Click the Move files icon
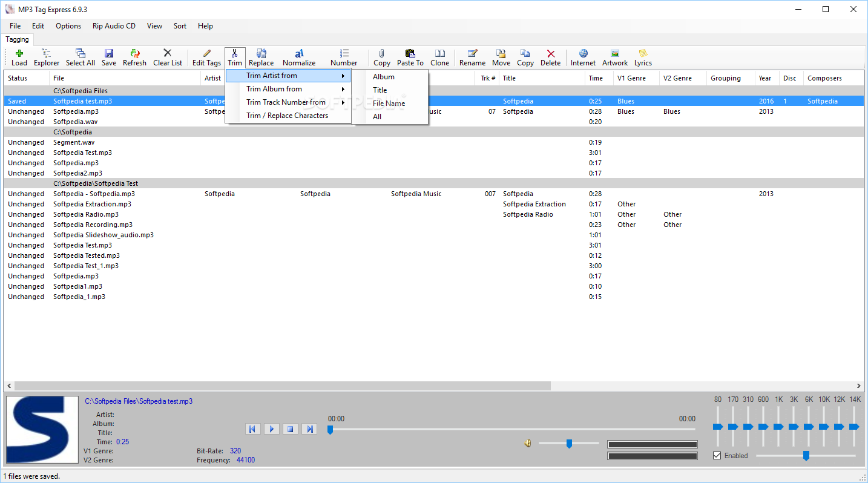The width and height of the screenshot is (868, 483). [501, 57]
